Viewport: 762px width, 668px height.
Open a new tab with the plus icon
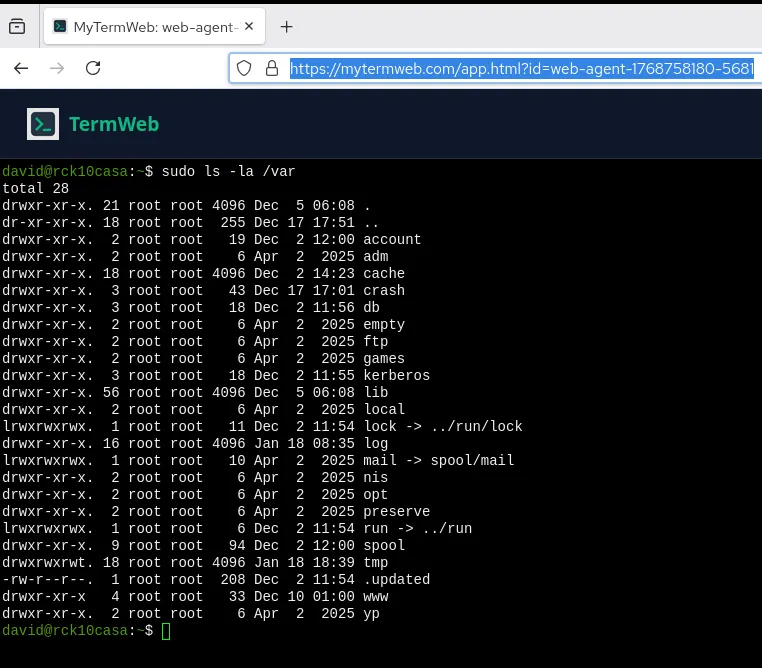pyautogui.click(x=287, y=27)
